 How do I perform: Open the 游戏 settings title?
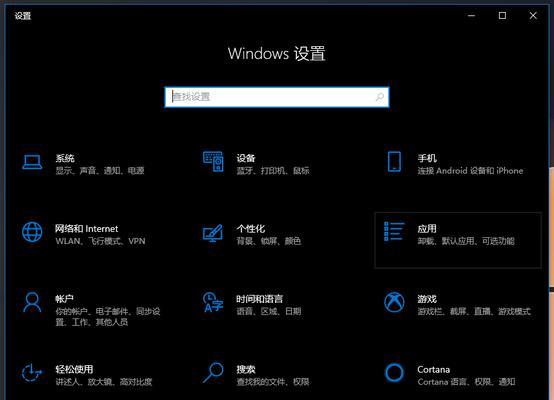427,299
